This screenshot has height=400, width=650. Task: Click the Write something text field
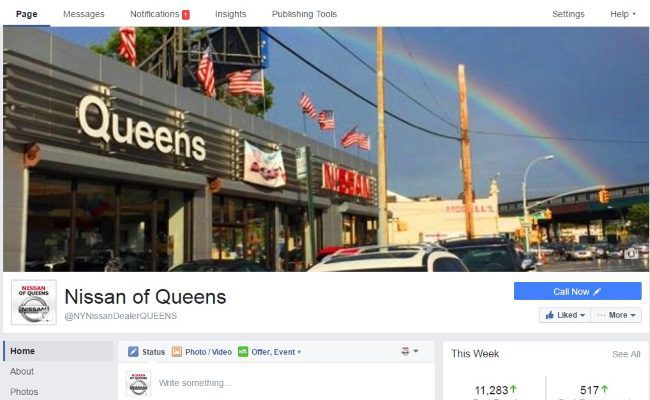click(x=290, y=383)
